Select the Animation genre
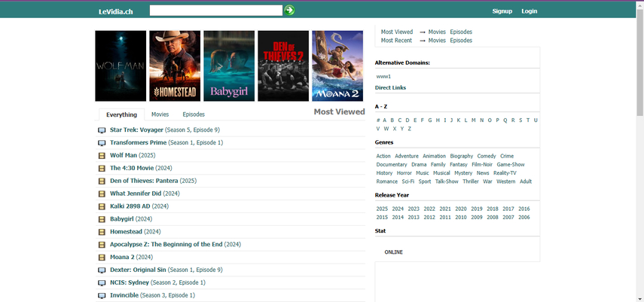Screen dimensions: 644x302 pyautogui.click(x=434, y=156)
